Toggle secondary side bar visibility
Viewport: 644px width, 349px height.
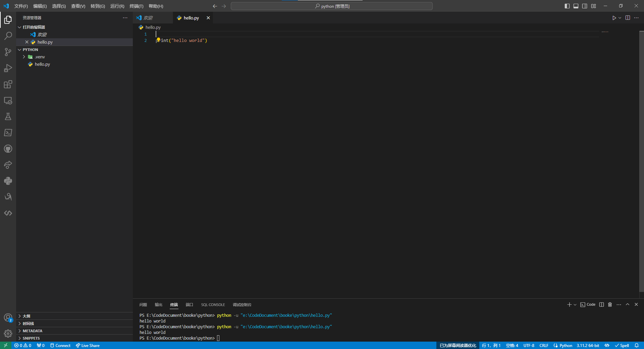coord(585,6)
